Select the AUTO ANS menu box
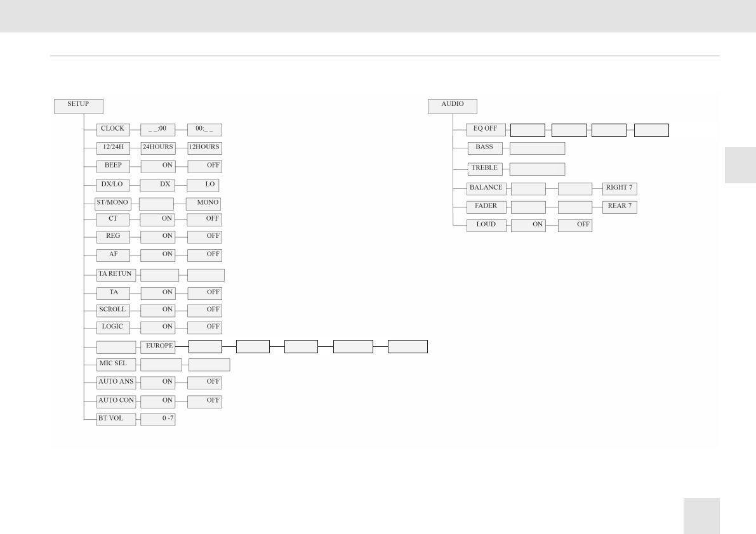The image size is (756, 534). click(x=116, y=383)
